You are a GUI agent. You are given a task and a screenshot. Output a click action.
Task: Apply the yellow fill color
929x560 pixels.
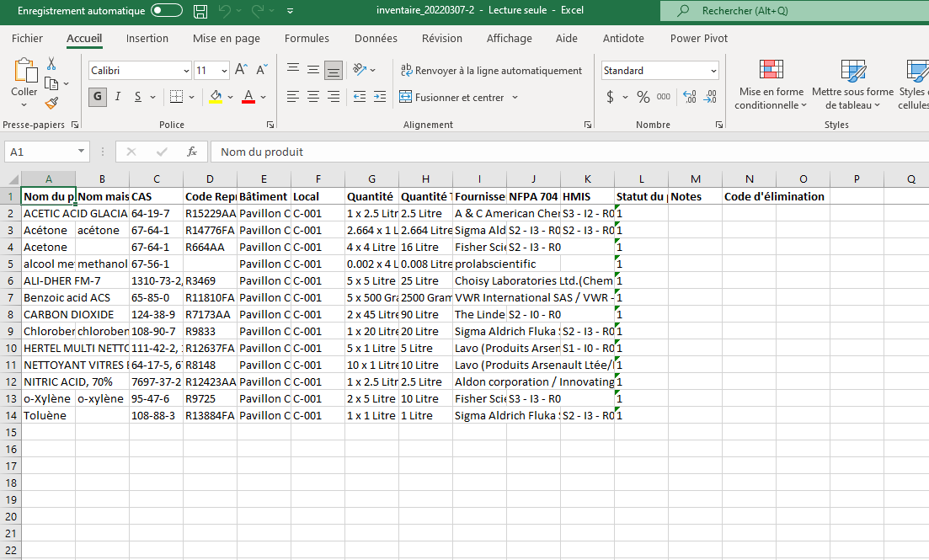(216, 97)
